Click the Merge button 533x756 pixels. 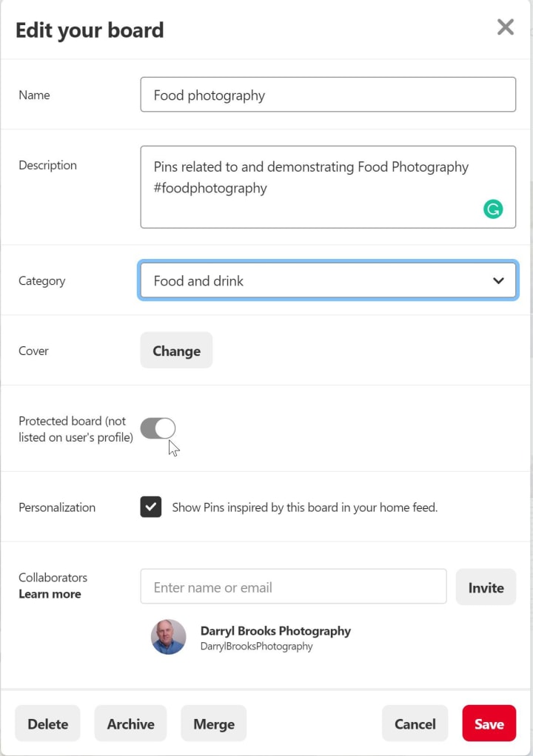click(213, 723)
